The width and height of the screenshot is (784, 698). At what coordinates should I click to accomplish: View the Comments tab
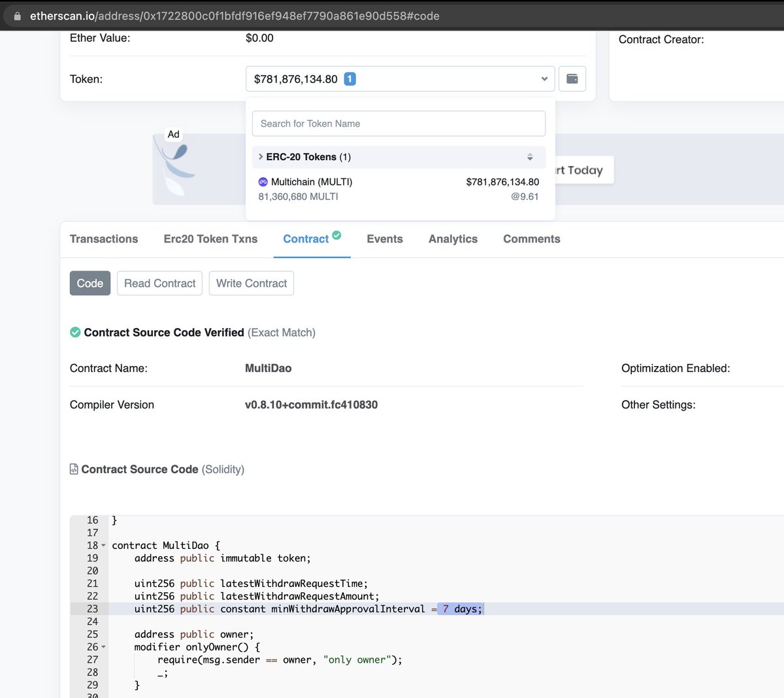532,239
